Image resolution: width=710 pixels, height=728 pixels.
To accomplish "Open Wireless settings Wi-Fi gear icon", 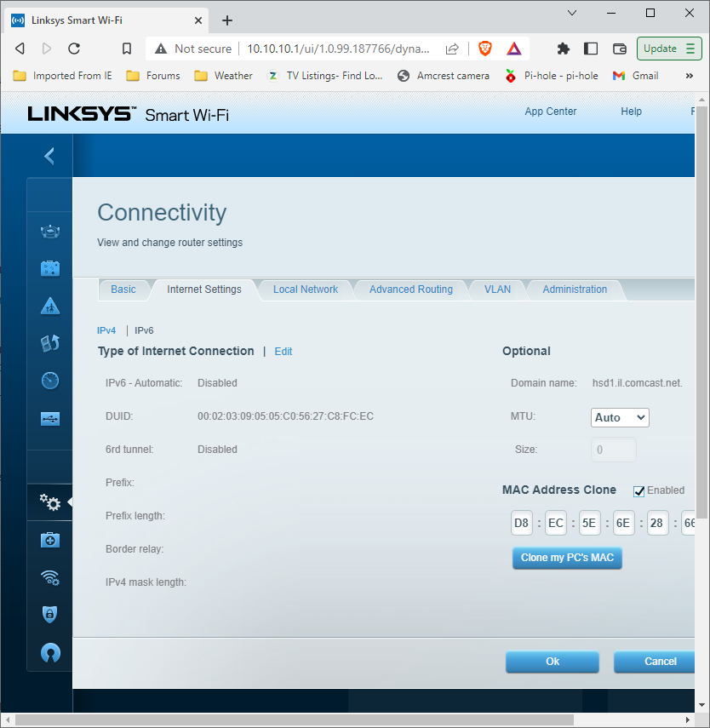I will pyautogui.click(x=50, y=577).
